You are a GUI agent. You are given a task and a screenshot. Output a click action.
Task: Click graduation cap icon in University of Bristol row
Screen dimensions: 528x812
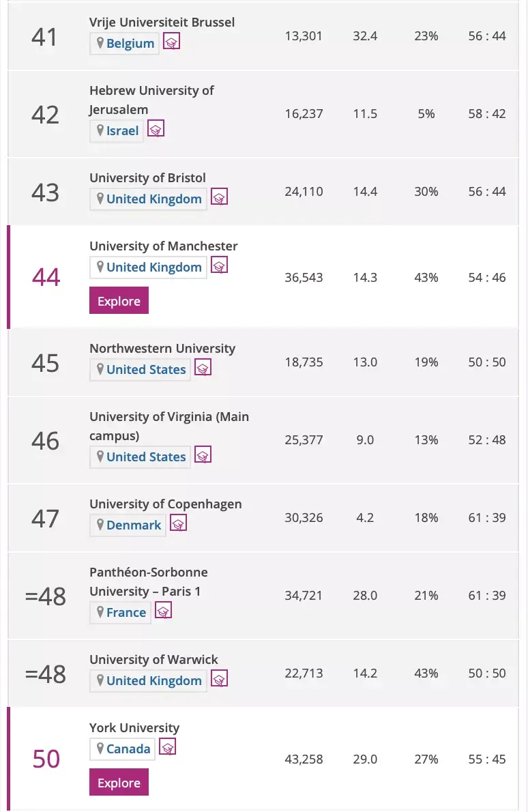tap(219, 198)
